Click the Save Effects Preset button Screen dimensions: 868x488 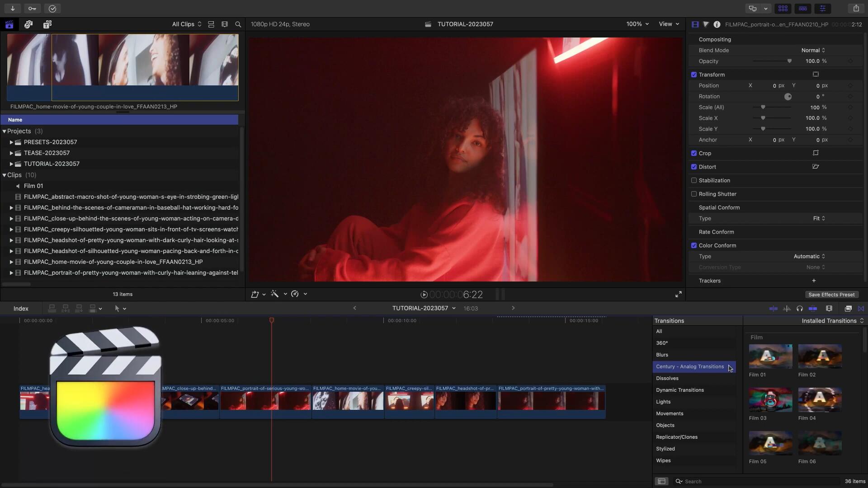coord(831,294)
